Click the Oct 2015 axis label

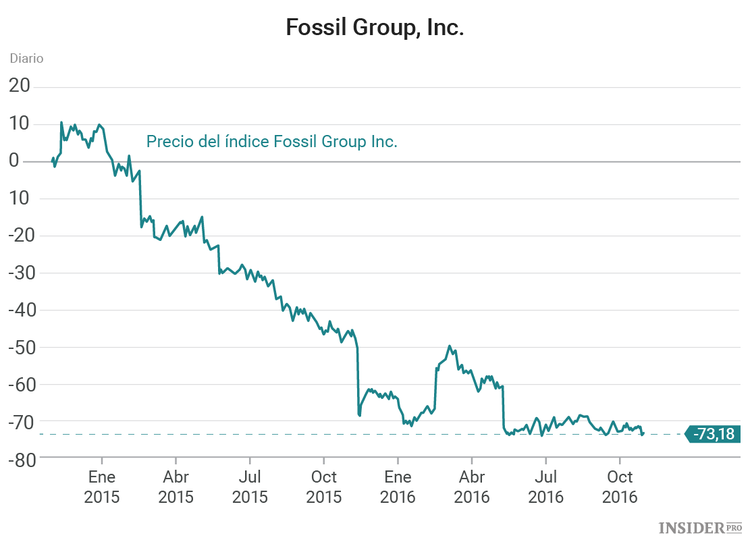pyautogui.click(x=324, y=486)
